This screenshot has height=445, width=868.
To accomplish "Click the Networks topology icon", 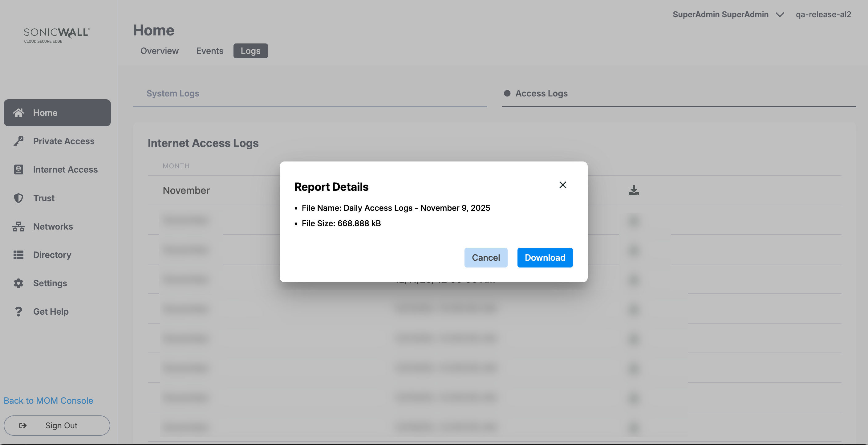I will tap(18, 227).
